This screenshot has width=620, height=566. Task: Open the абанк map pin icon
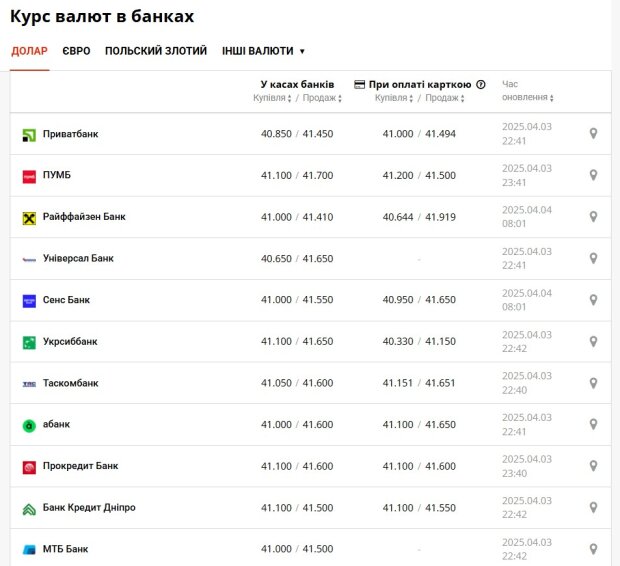593,424
